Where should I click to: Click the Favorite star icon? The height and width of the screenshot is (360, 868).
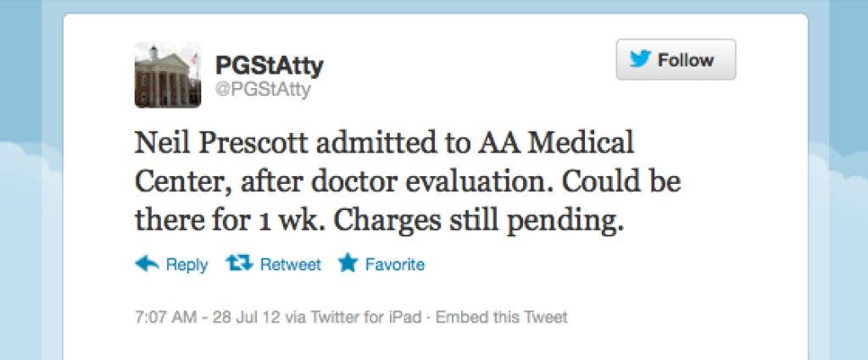(x=347, y=264)
